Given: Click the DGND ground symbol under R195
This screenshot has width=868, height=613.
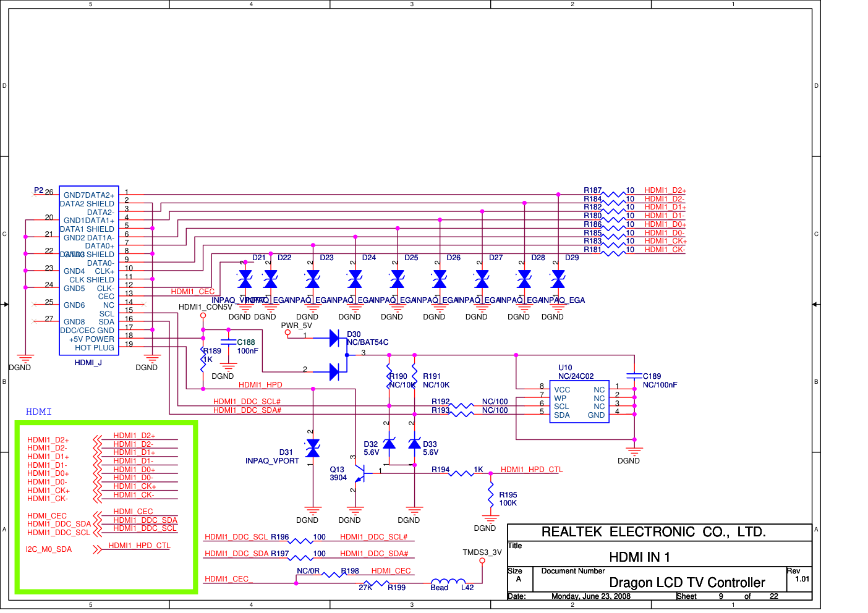Looking at the screenshot, I should tap(491, 519).
